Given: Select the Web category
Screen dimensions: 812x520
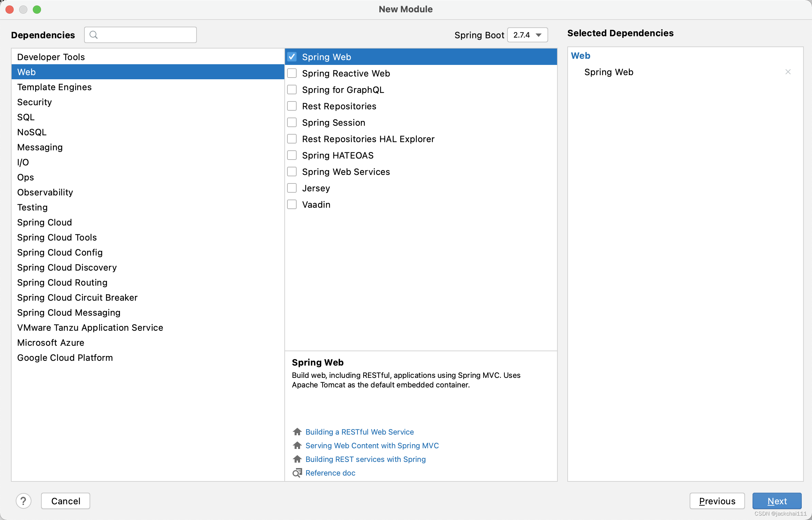Looking at the screenshot, I should click(148, 72).
